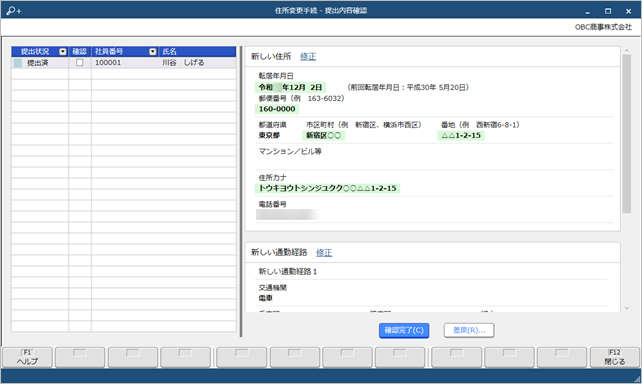Click the 新しい通勤経路 1 label
The image size is (642, 384).
point(287,271)
